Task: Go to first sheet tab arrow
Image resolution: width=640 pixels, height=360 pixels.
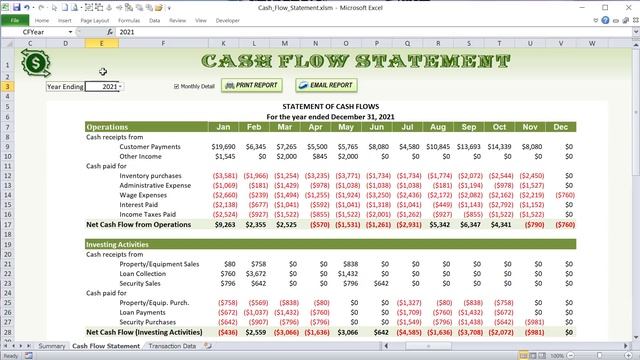Action: point(6,346)
